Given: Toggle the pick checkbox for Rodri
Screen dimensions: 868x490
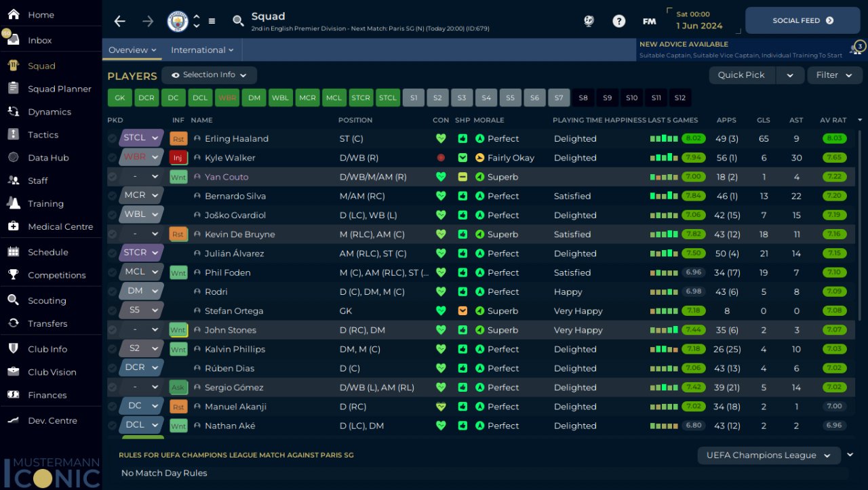Looking at the screenshot, I should [113, 292].
